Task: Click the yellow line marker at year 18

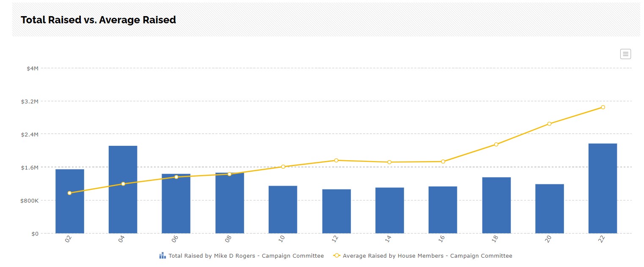Action: point(496,145)
